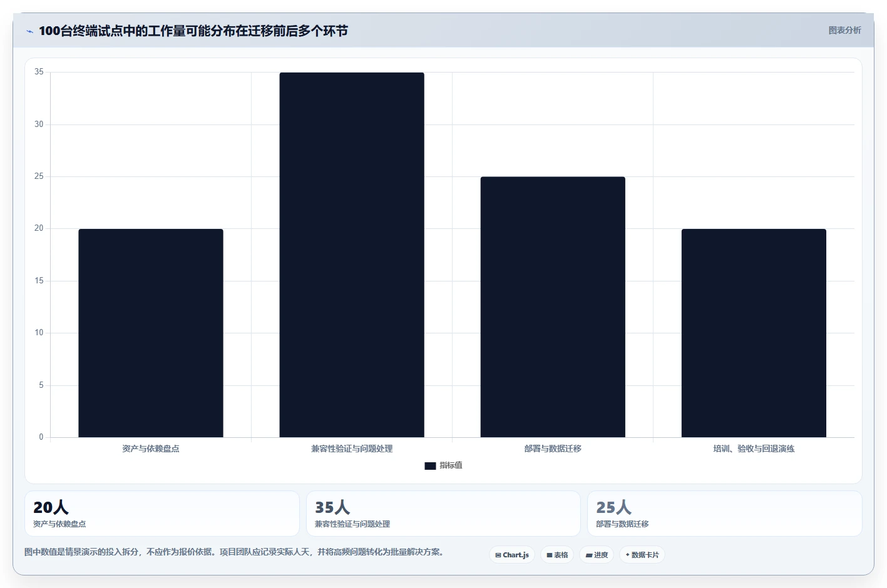This screenshot has width=887, height=588.
Task: Click the y-axis value 20
Action: tap(39, 228)
